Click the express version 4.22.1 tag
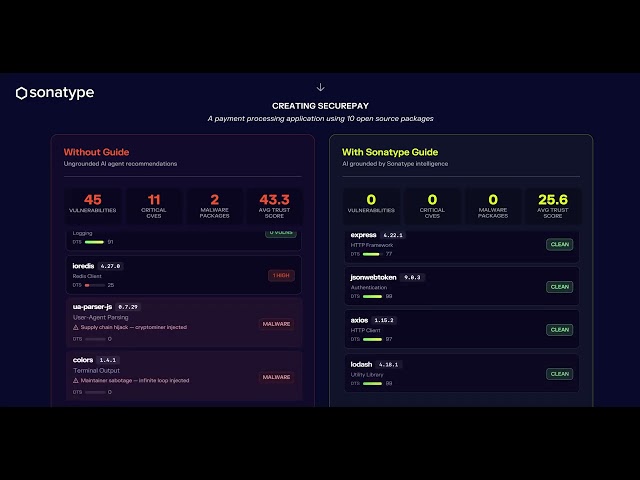Screen dimensions: 640x480 [393, 235]
